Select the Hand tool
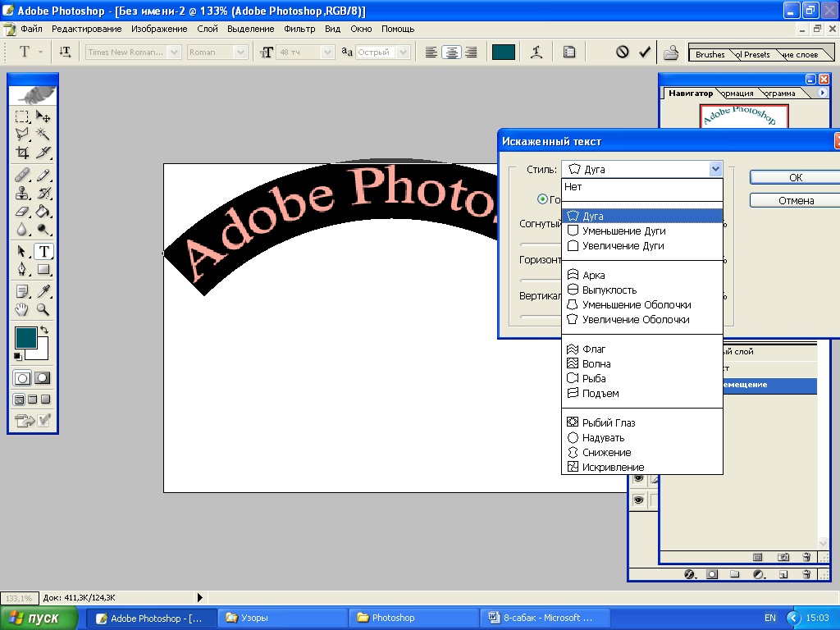The image size is (840, 630). tap(22, 309)
